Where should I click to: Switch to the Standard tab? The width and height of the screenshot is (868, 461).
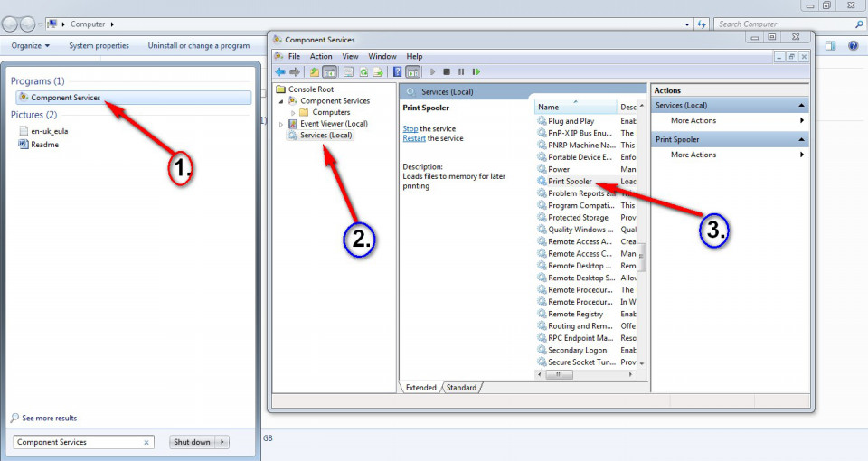(x=461, y=388)
